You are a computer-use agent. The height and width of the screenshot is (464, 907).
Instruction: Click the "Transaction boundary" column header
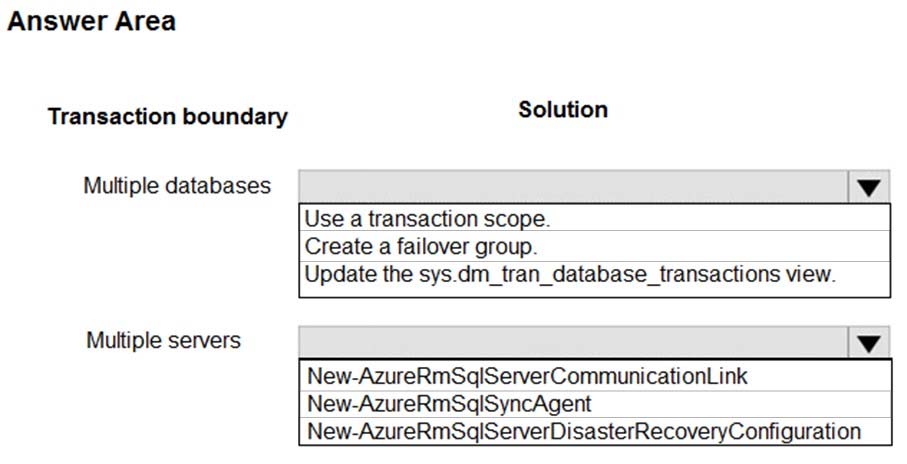click(167, 117)
